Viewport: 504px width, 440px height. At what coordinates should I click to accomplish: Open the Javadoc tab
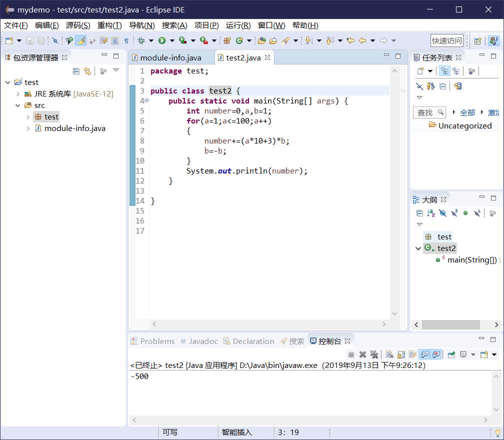pos(199,341)
